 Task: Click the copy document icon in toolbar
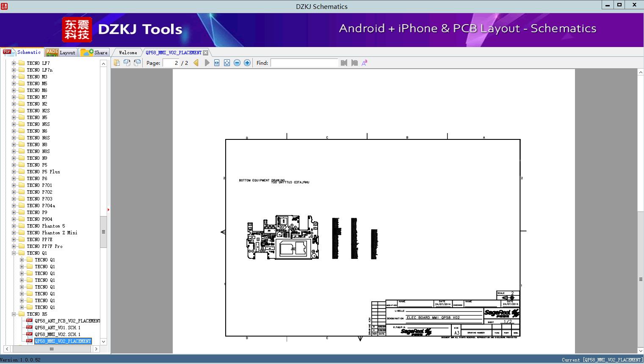click(x=116, y=63)
